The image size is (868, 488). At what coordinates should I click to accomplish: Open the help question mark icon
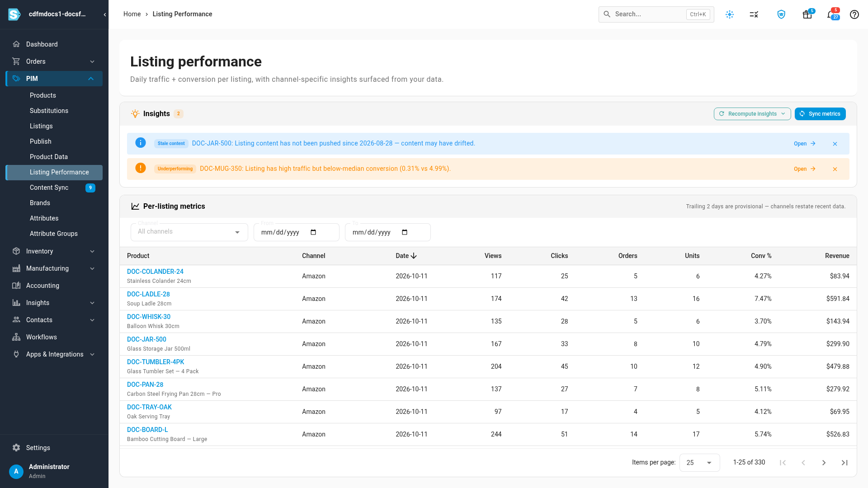854,14
